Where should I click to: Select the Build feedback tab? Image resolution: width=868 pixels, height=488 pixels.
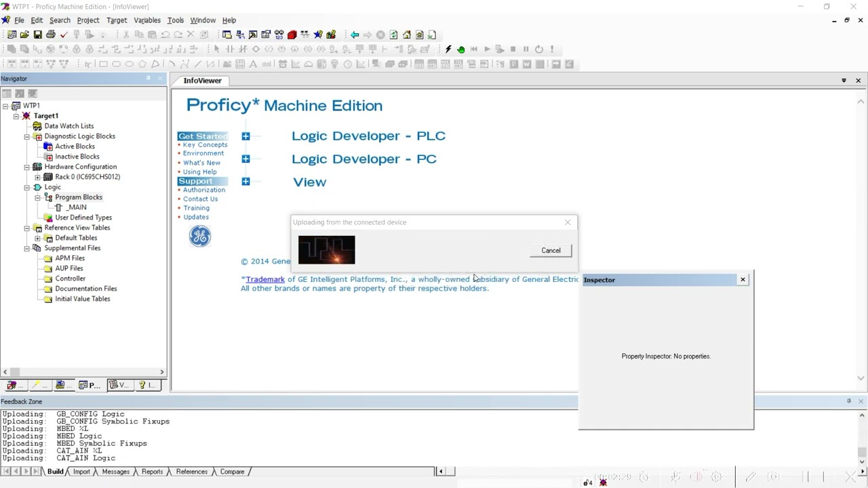point(56,472)
